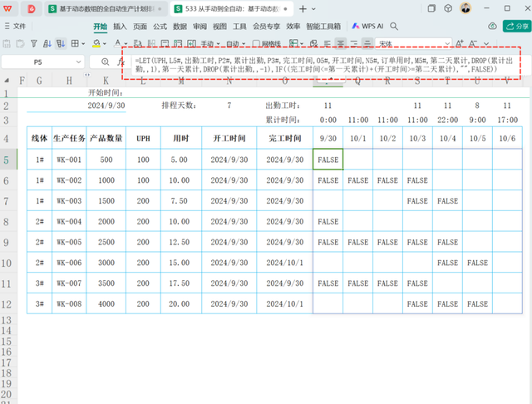
Task: Open the borders dropdown arrow
Action: pos(83,44)
